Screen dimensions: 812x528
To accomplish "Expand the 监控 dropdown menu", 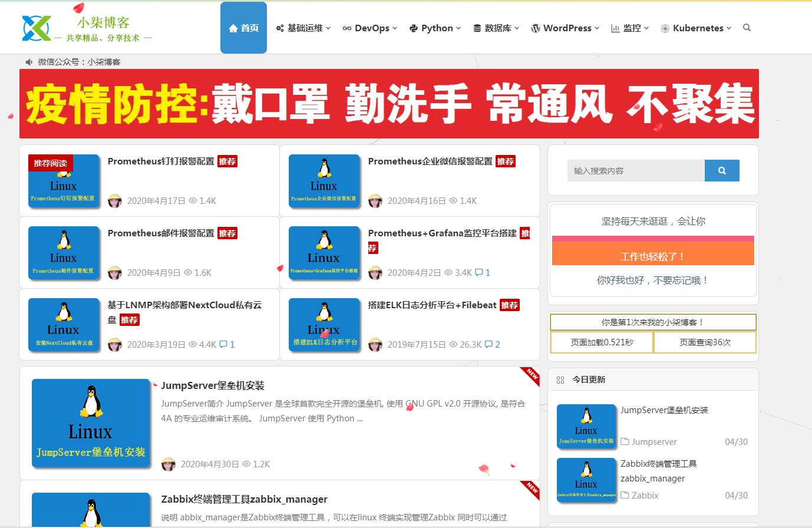I will point(629,28).
